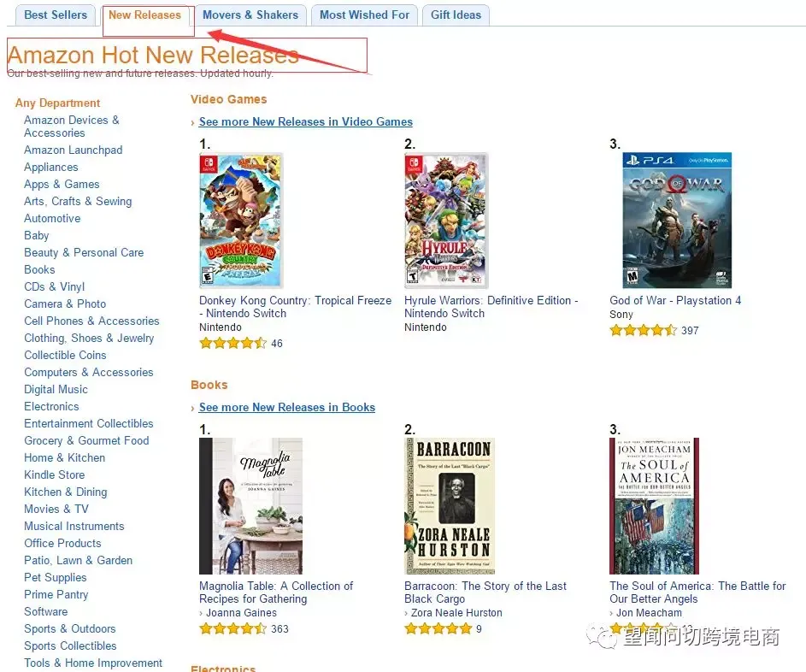The image size is (806, 672).
Task: Open Hyrule Warriors cover thumbnail
Action: (446, 220)
